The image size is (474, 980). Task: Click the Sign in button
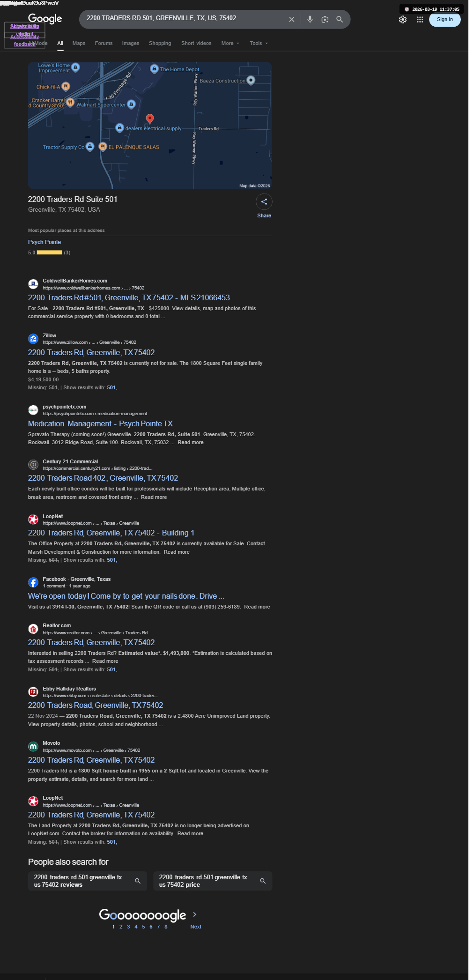[444, 19]
